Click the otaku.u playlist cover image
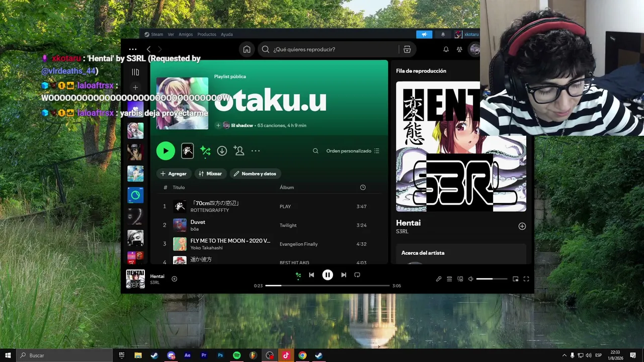644x362 pixels. click(182, 103)
